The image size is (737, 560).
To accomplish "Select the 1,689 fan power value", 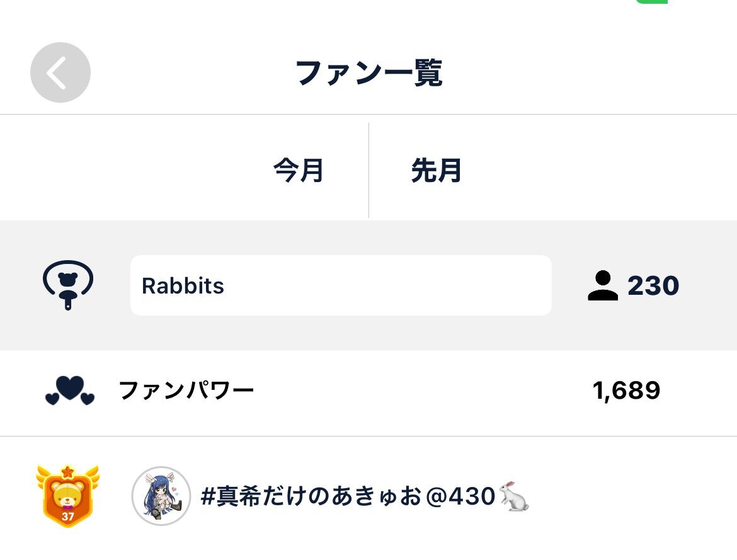I will [x=627, y=391].
